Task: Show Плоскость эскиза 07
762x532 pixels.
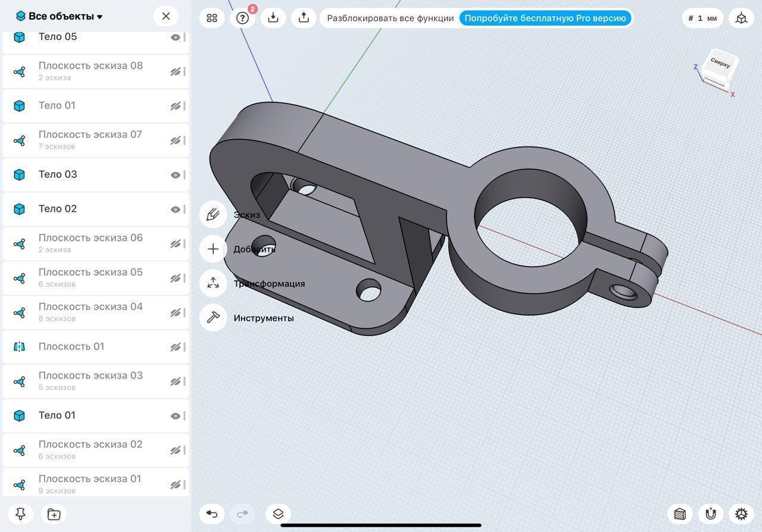Action: (176, 140)
